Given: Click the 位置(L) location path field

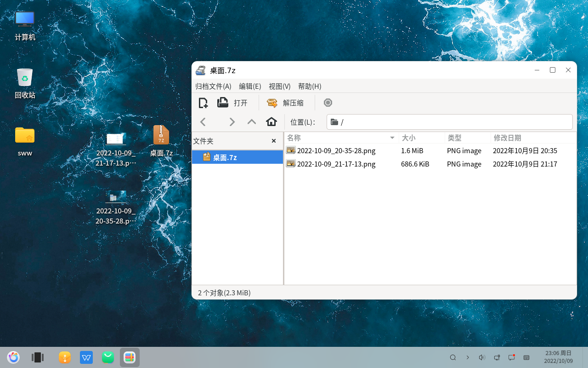Looking at the screenshot, I should click(x=450, y=122).
